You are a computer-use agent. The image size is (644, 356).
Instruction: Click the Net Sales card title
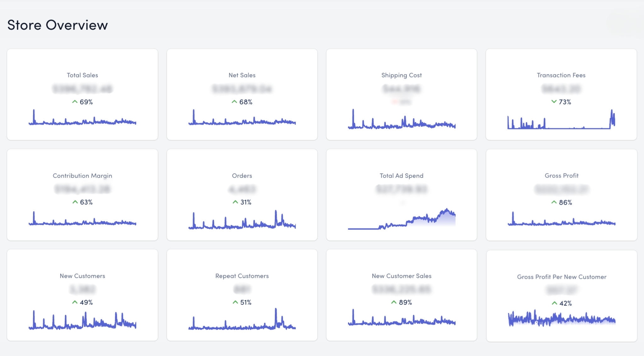tap(242, 75)
